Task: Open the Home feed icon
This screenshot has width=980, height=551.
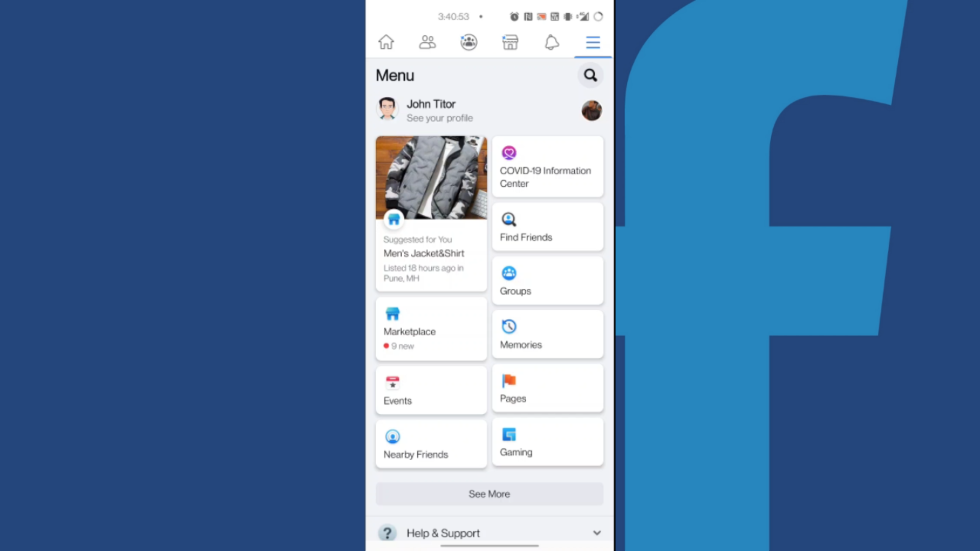Action: [386, 42]
